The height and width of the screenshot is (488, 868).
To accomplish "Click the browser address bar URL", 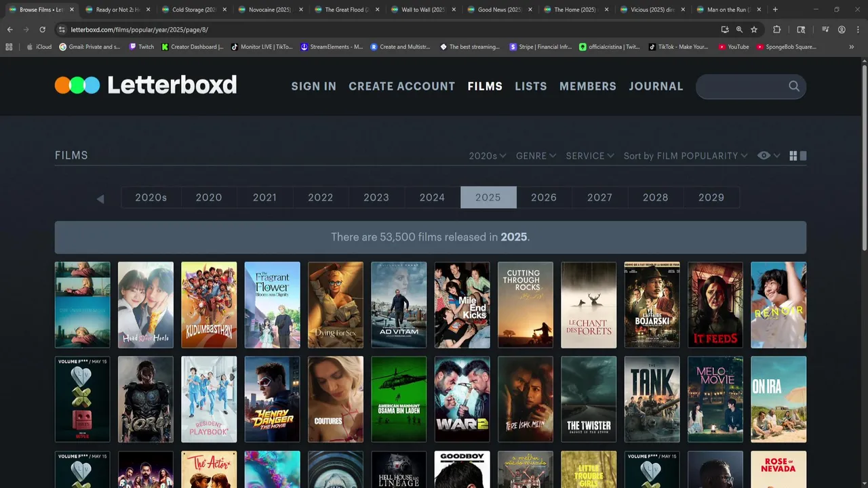I will 139,30.
